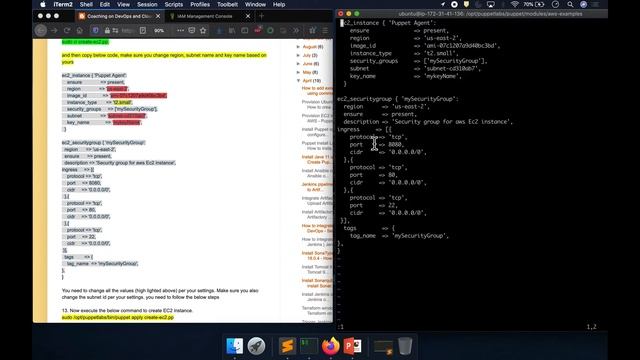640x360 pixels.
Task: Open the Firefox library icon
Action: (232, 31)
